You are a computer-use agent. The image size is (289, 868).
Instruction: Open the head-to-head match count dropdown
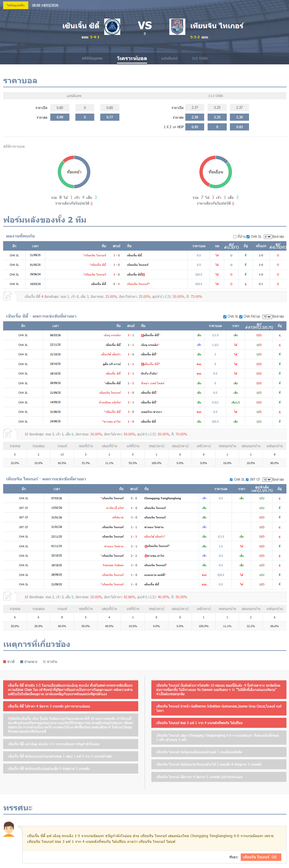(x=268, y=237)
